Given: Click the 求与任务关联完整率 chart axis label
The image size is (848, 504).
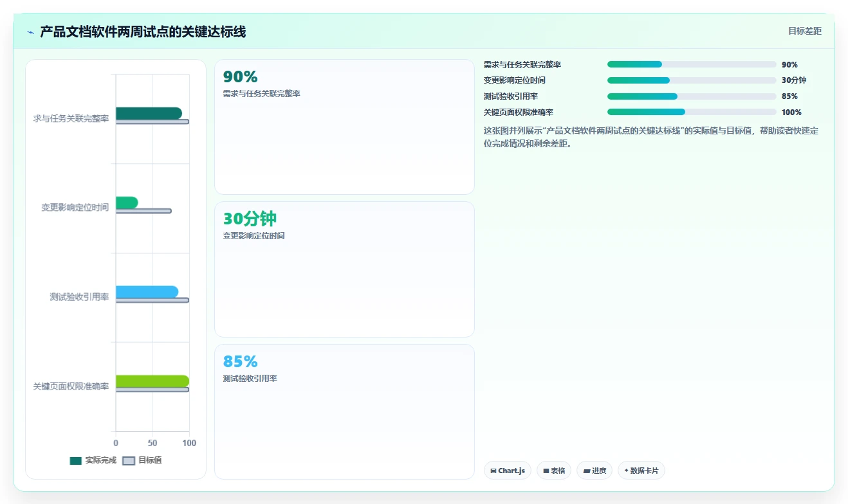Looking at the screenshot, I should tap(71, 118).
